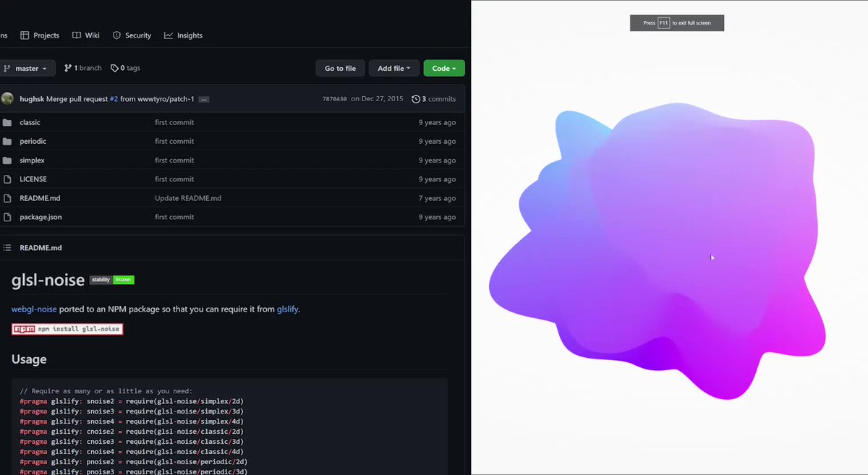Click the README.md file icon in list
The width and height of the screenshot is (868, 475).
pyautogui.click(x=7, y=198)
